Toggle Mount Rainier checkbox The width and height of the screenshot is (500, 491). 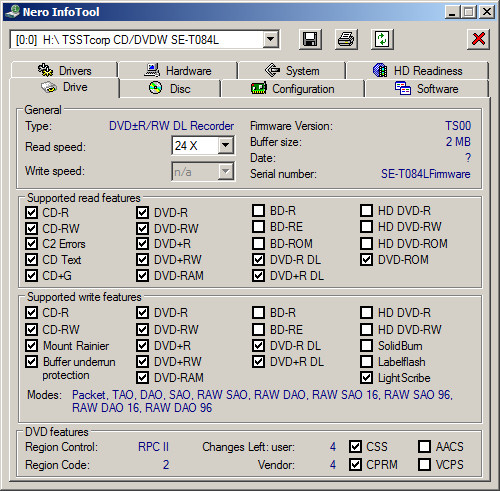click(x=32, y=345)
